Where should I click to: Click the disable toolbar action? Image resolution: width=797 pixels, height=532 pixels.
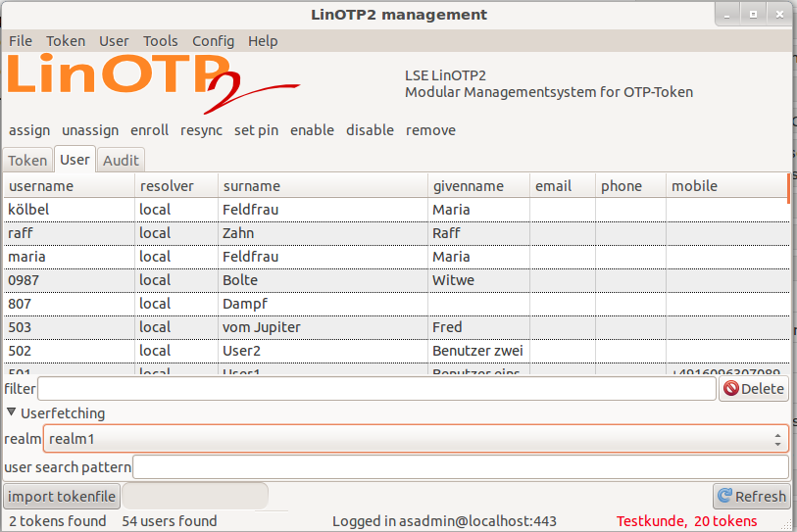tap(370, 130)
